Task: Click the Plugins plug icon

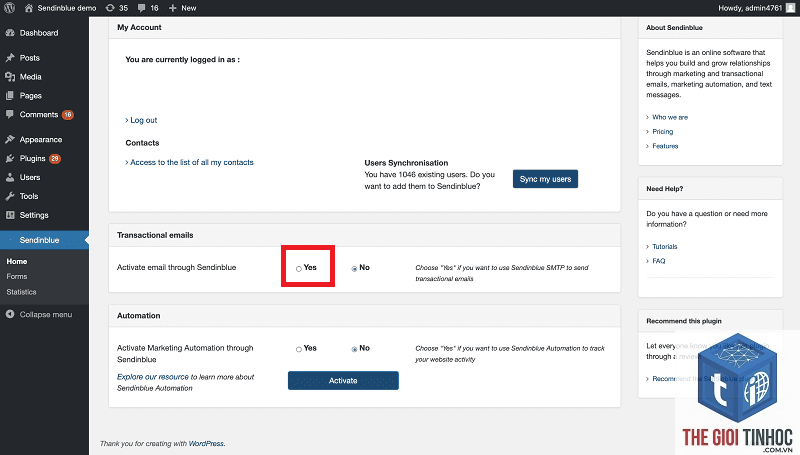Action: coord(10,158)
